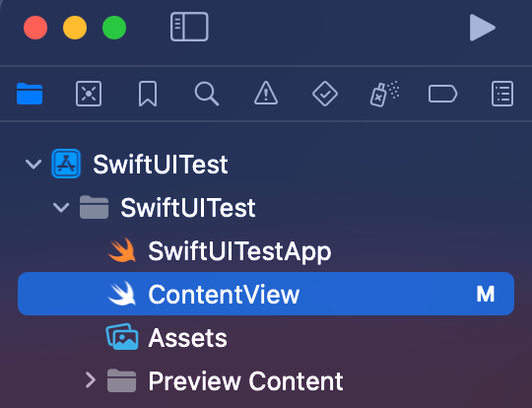Run the project with the play button
Screen dimensions: 532x408
[482, 28]
